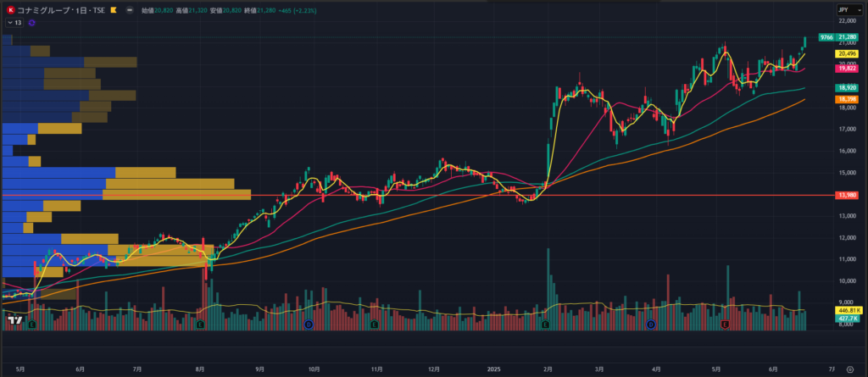
Task: Click the 高値 21,320 high value
Action: point(190,10)
